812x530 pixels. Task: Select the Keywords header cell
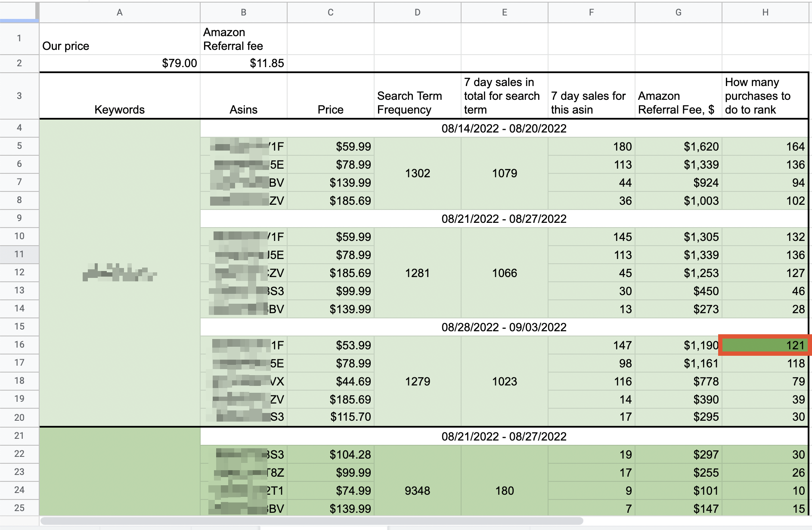(x=120, y=96)
